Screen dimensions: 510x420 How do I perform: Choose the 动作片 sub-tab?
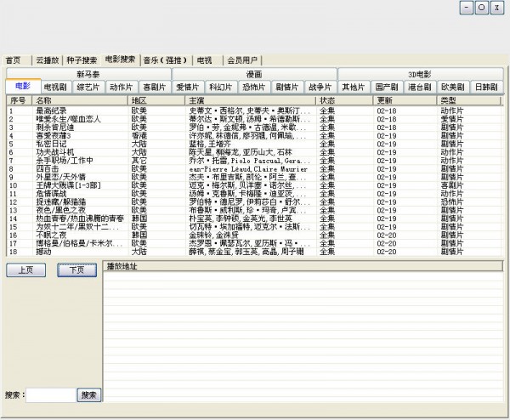(x=122, y=88)
